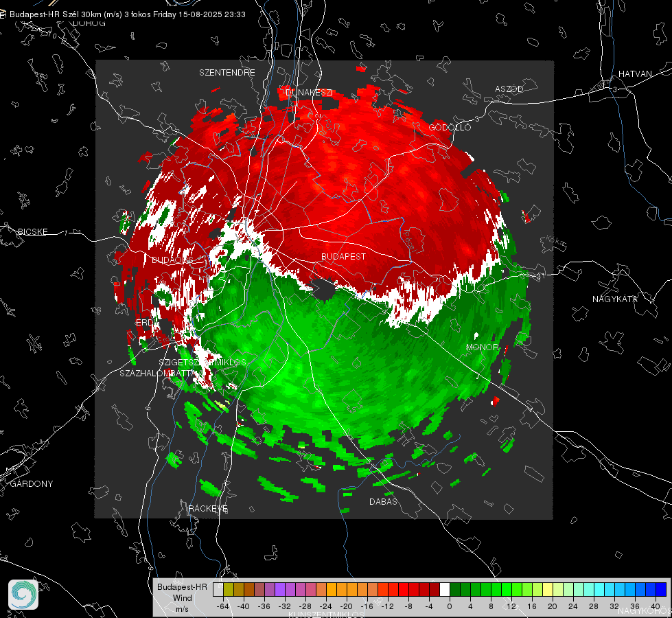Click the ÉRD city label
The image size is (672, 618).
pos(143,323)
